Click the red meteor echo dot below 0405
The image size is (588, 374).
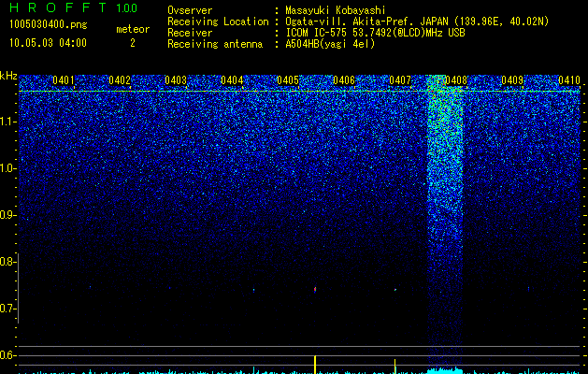point(315,289)
